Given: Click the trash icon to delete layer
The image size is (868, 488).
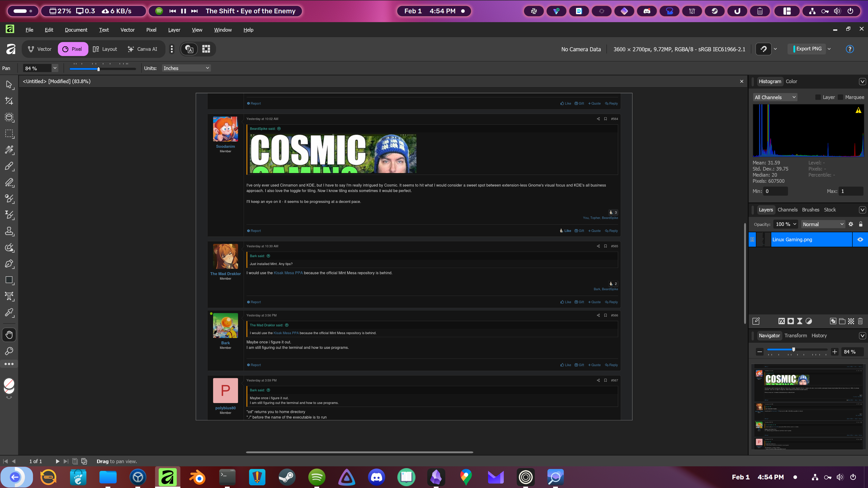Looking at the screenshot, I should pyautogui.click(x=860, y=321).
